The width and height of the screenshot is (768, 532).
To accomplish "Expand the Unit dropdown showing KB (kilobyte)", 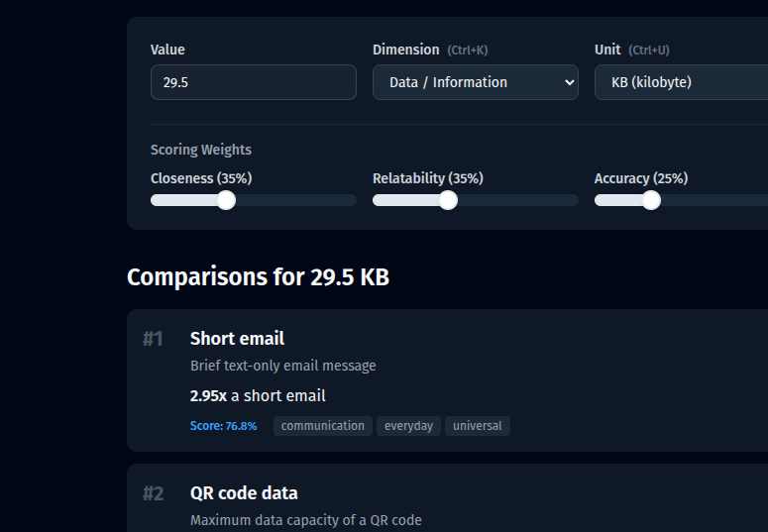I will [680, 82].
